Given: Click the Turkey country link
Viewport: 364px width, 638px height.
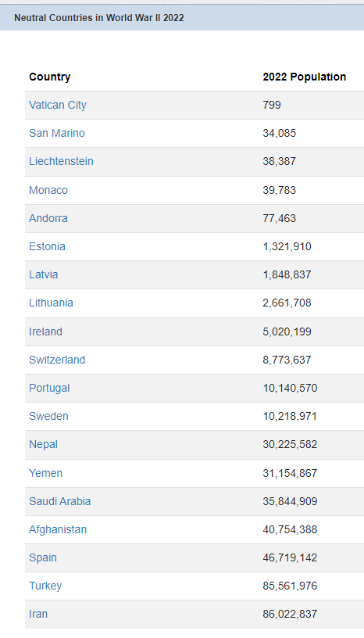Looking at the screenshot, I should [x=45, y=586].
